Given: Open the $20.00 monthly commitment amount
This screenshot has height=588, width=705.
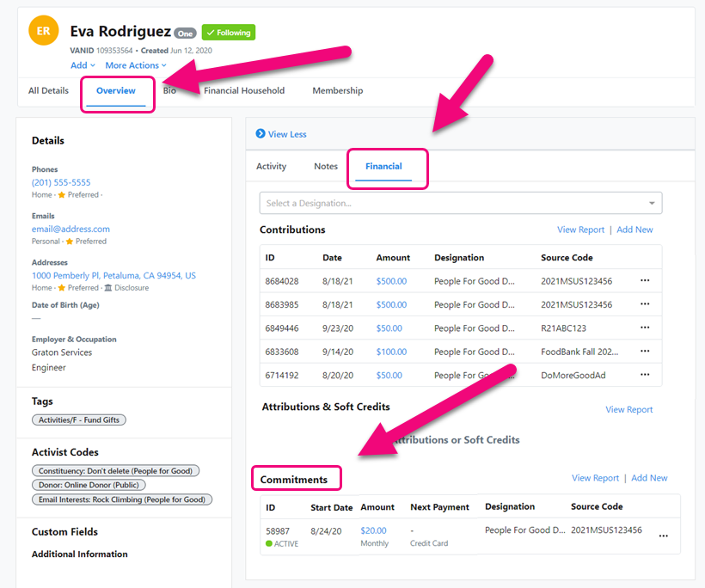Looking at the screenshot, I should 373,530.
